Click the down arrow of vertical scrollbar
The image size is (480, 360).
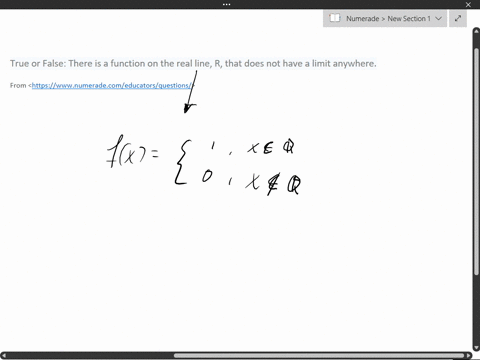(x=476, y=347)
